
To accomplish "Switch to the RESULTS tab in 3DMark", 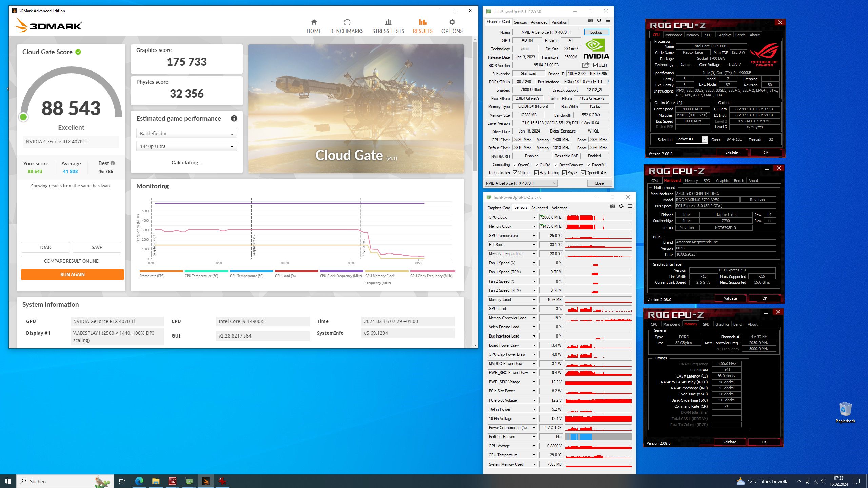I will point(422,26).
